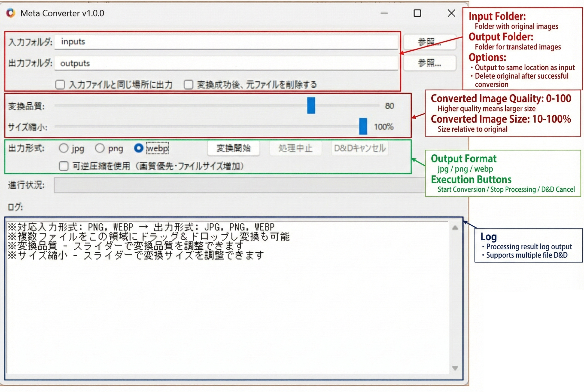This screenshot has width=584, height=392.
Task: Click the D&Dキャンセル button
Action: (360, 148)
